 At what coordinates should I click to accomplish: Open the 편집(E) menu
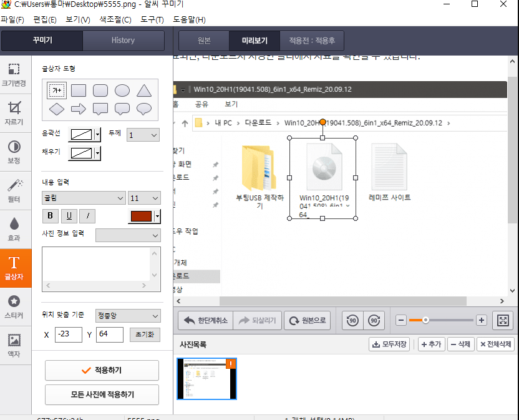(45, 20)
